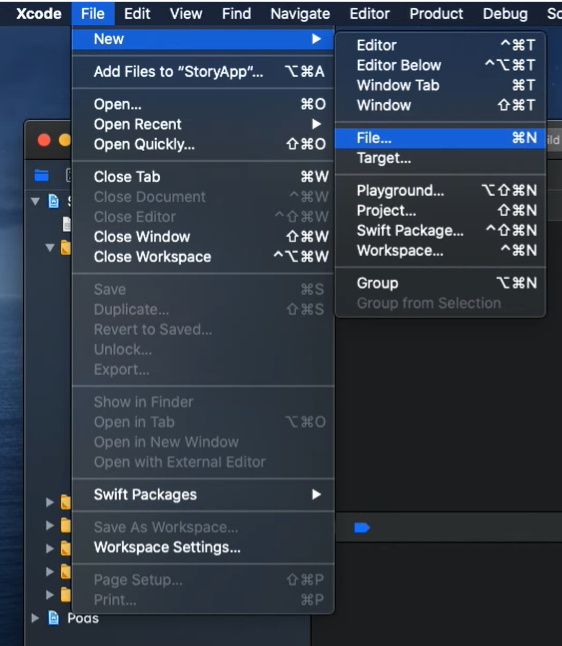Click the Pods project file icon
The image size is (562, 646).
pos(54,618)
